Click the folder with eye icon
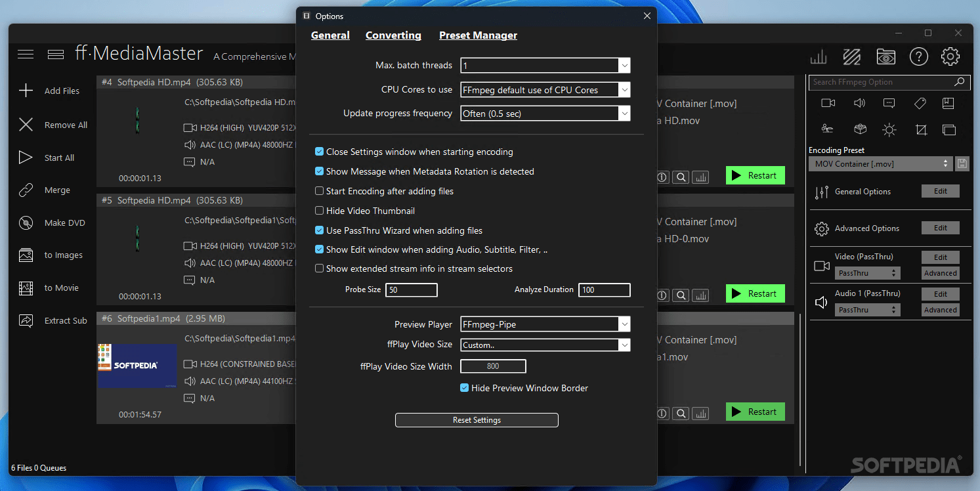The width and height of the screenshot is (980, 491). click(885, 57)
